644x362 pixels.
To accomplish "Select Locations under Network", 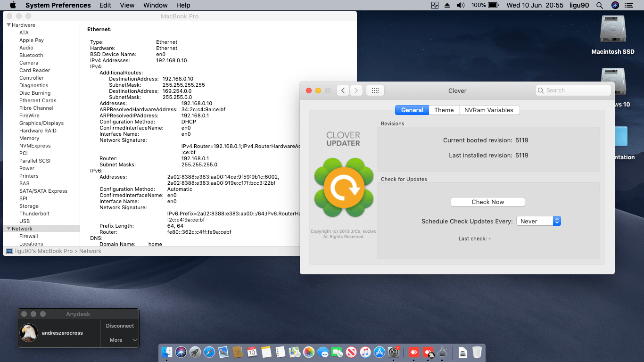I will pyautogui.click(x=31, y=244).
